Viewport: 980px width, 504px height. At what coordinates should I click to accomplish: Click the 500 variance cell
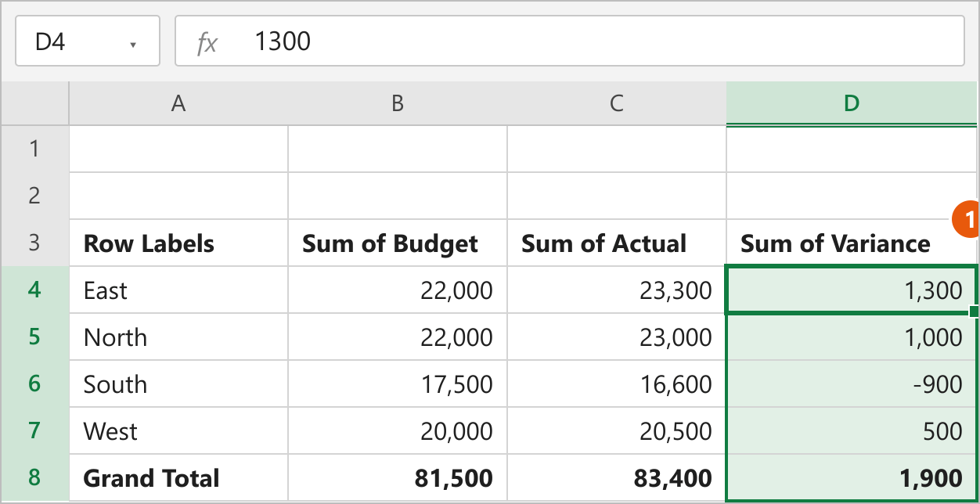(852, 430)
